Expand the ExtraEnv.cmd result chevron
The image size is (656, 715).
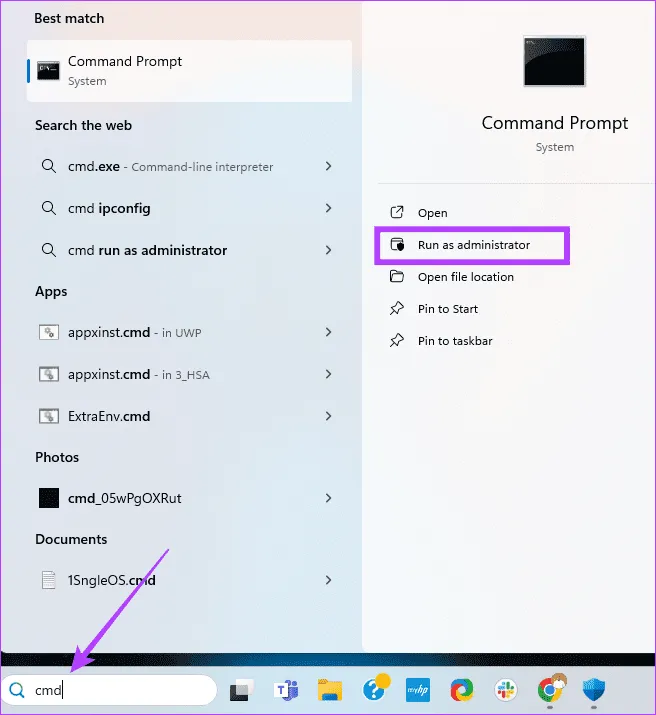click(x=328, y=415)
